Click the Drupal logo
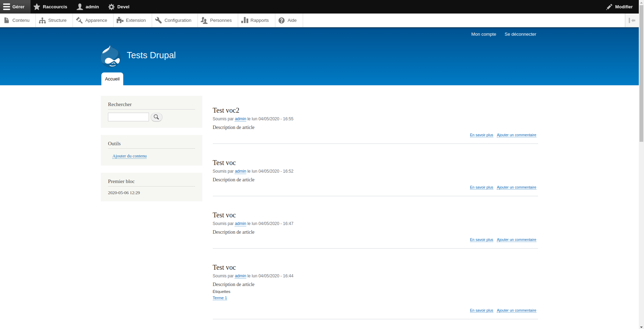644x329 pixels. 110,56
